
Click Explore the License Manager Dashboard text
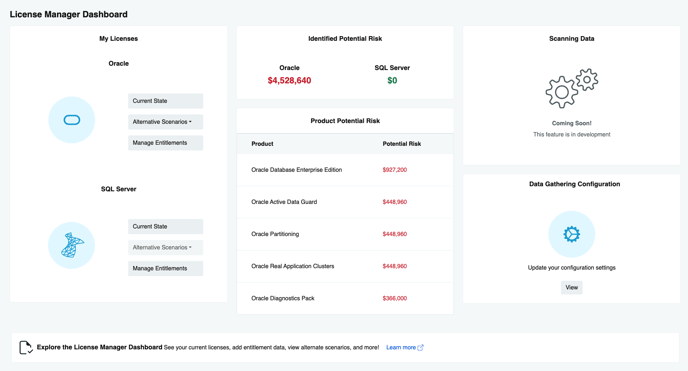(x=99, y=347)
